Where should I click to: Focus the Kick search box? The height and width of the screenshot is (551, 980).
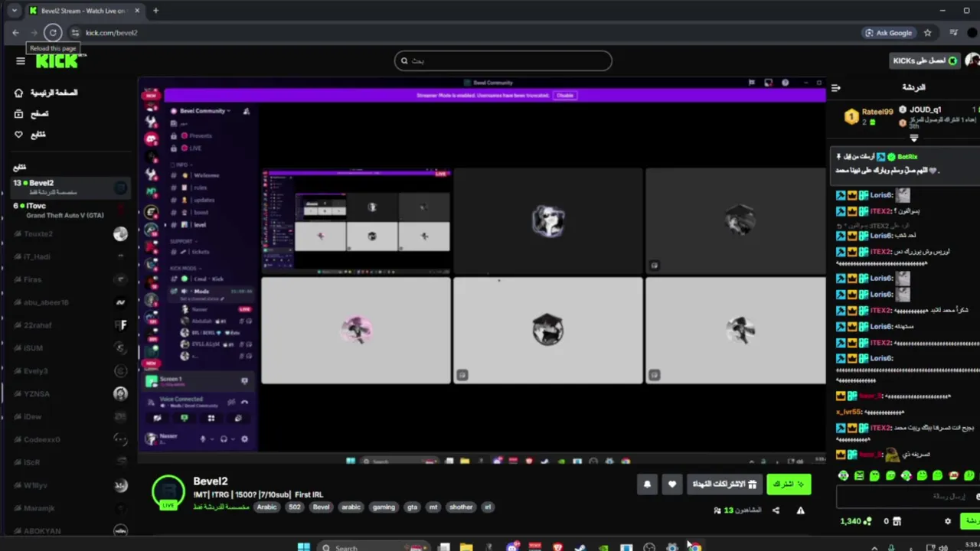click(503, 61)
